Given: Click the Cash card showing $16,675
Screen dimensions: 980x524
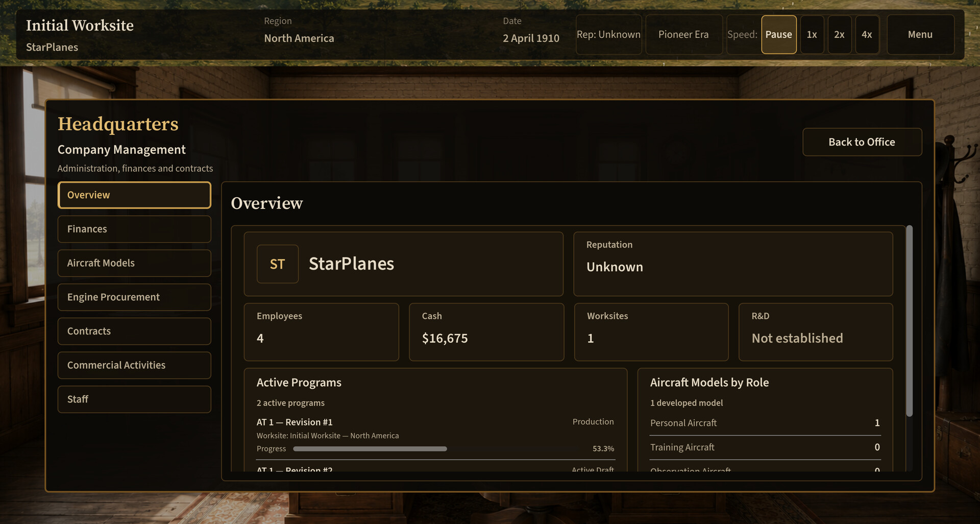Looking at the screenshot, I should [x=486, y=332].
